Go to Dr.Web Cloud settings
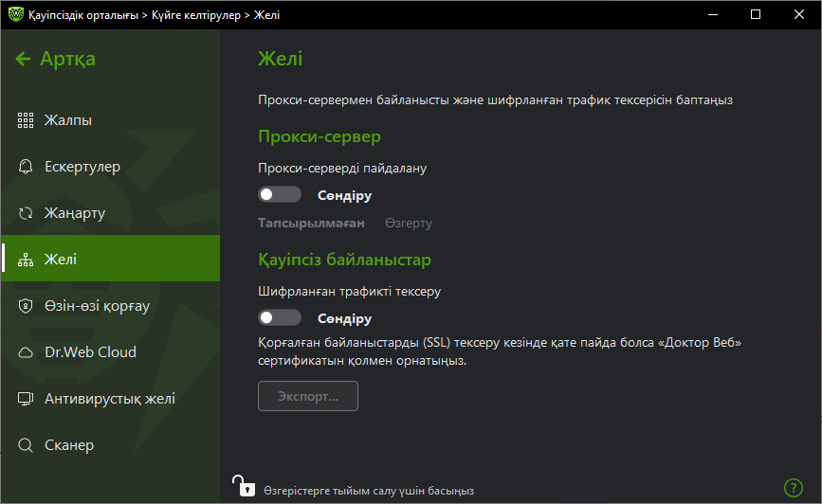The image size is (822, 504). click(x=90, y=352)
